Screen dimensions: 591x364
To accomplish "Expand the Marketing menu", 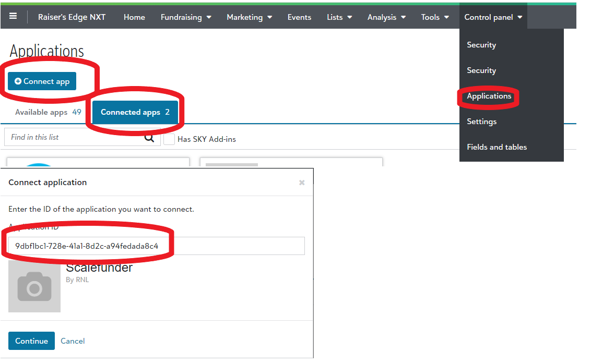I will [x=249, y=17].
